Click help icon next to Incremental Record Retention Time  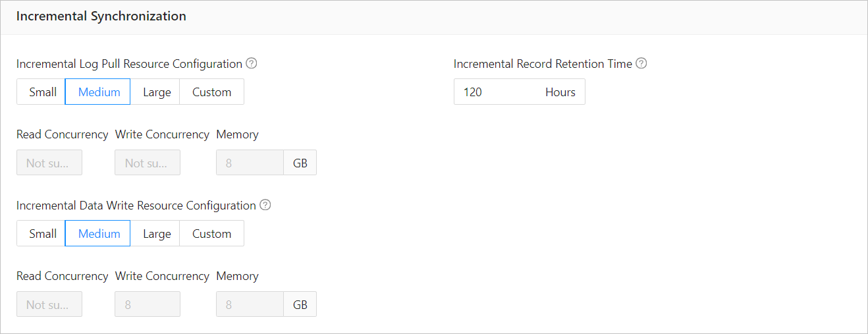(641, 64)
